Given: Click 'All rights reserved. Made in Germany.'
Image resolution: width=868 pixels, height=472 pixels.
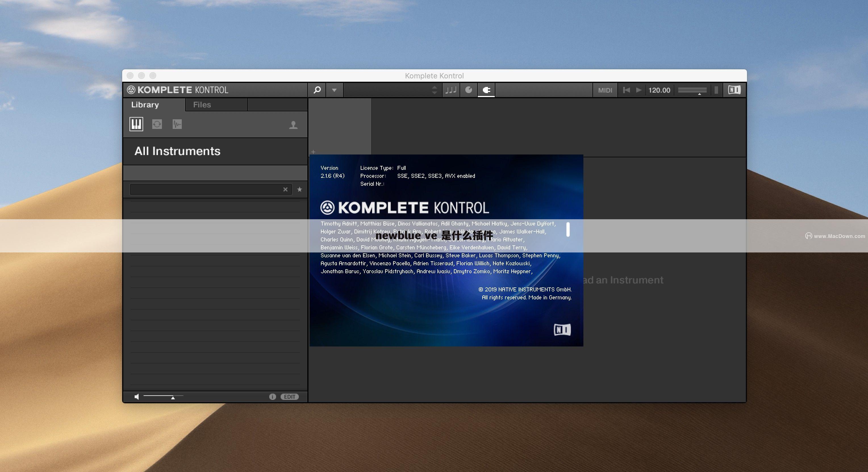Looking at the screenshot, I should (527, 297).
